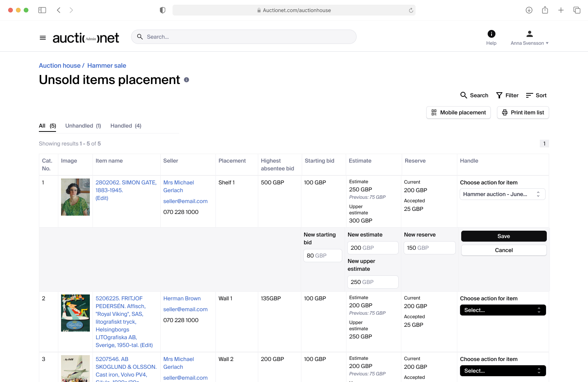Screen dimensions: 588x382
Task: Open the Filter options
Action: (507, 95)
